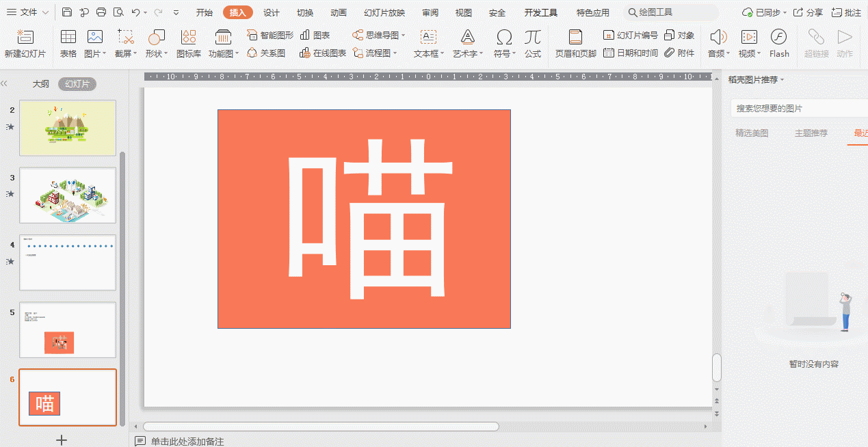Open the 设计 ribbon tab
The image size is (868, 447).
tap(272, 12)
